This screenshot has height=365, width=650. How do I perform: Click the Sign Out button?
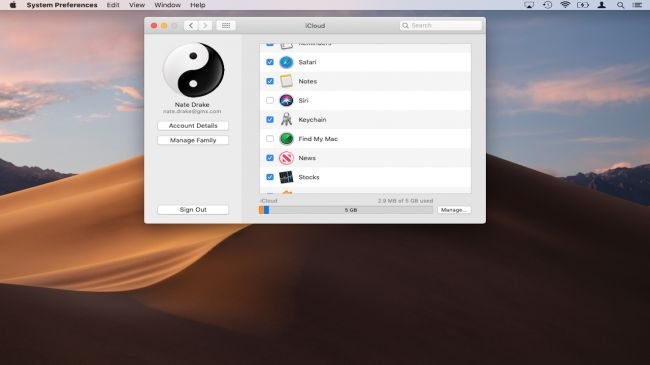[x=193, y=210]
